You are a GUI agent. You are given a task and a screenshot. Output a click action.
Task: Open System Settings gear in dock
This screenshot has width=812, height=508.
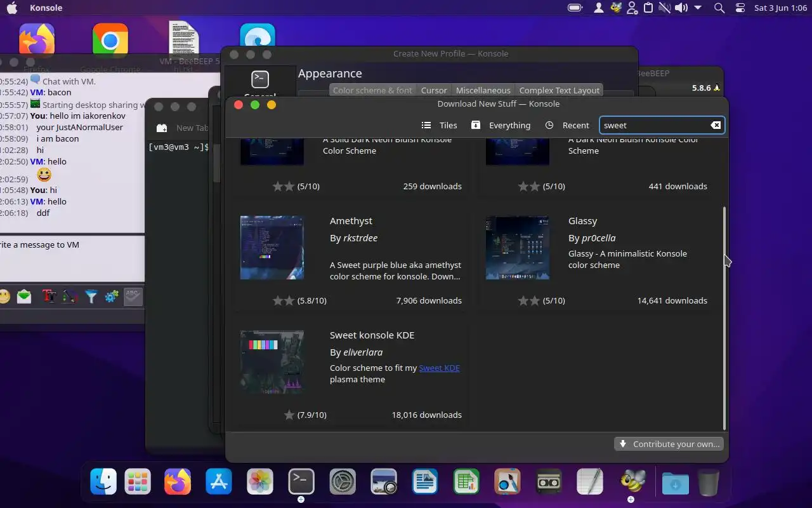343,482
